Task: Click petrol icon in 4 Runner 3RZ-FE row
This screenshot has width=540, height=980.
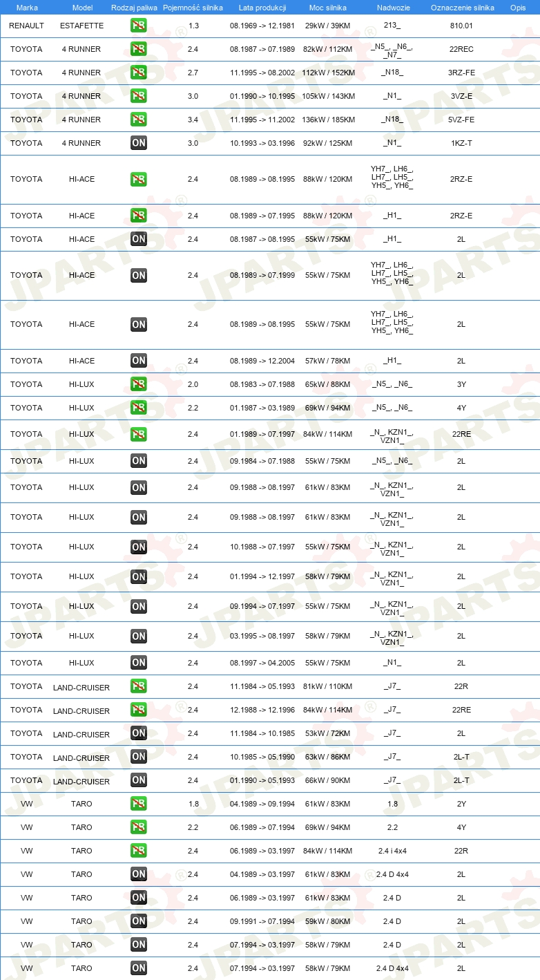Action: [x=139, y=73]
